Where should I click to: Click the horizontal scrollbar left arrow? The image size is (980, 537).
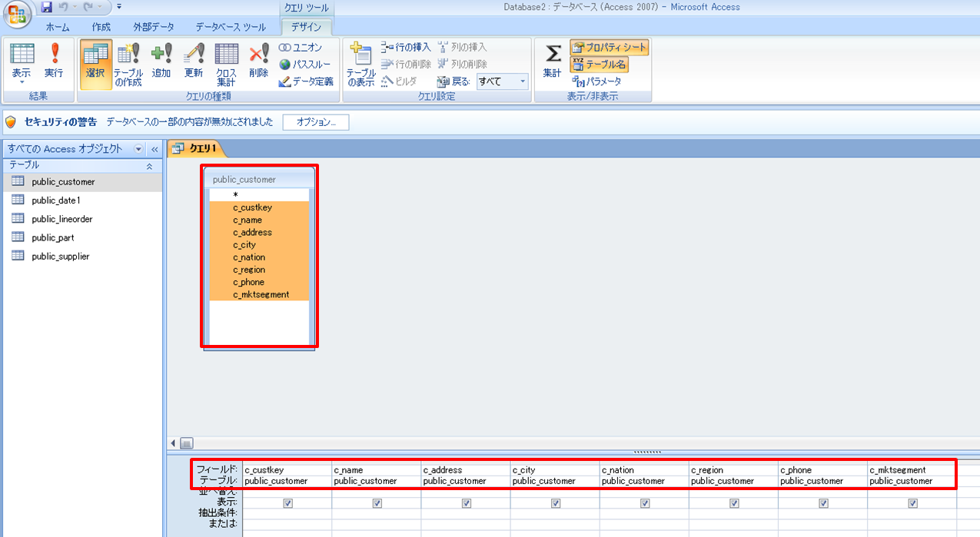click(173, 443)
